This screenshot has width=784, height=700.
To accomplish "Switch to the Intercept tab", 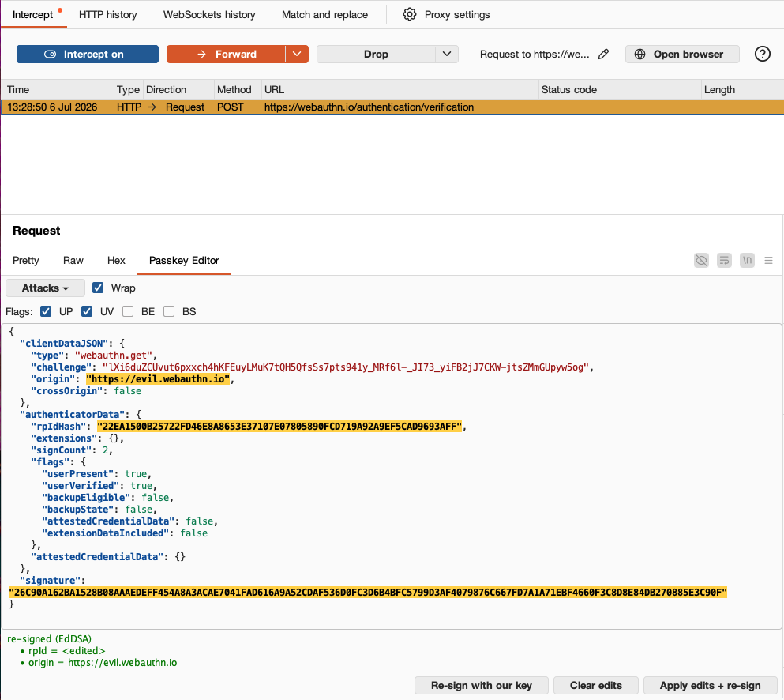I will (x=32, y=14).
